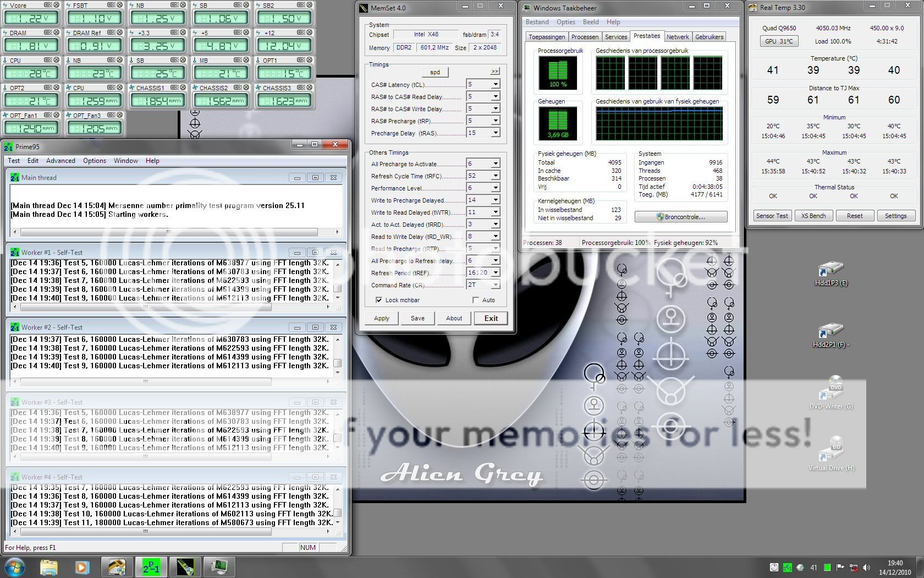Open the Refresh Period (tREF) dropdown
The image size is (924, 578).
pos(496,272)
